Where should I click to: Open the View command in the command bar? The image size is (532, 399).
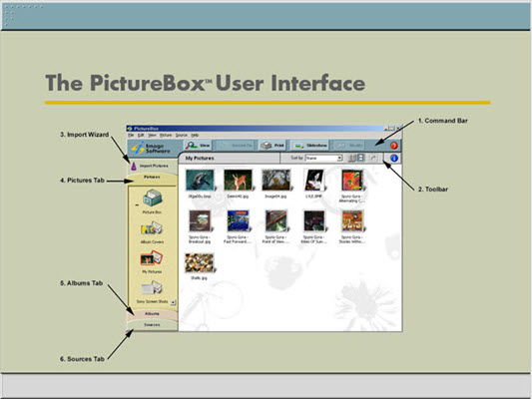[x=199, y=145]
